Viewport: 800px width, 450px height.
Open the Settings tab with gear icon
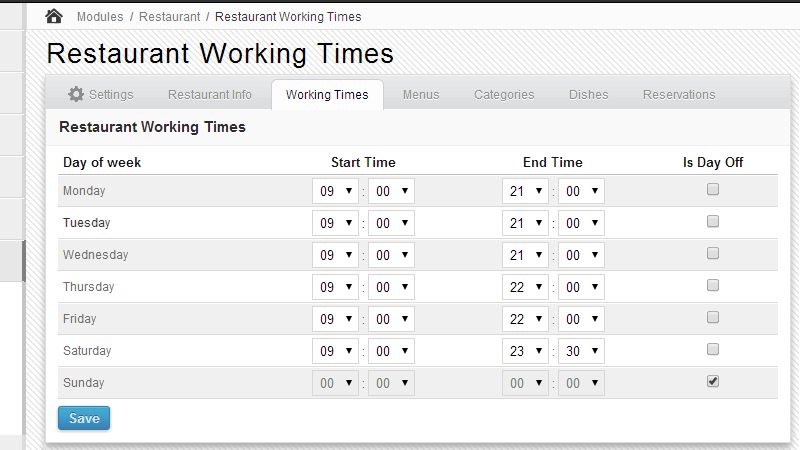100,95
